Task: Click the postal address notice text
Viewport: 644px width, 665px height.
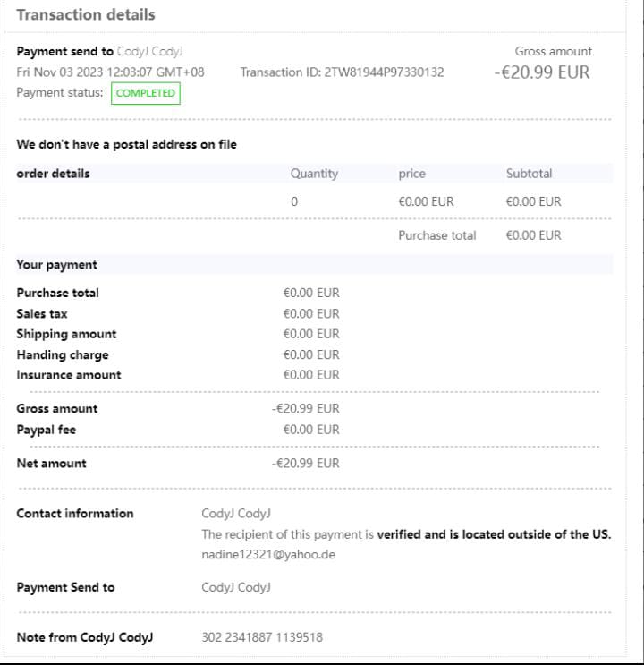Action: point(126,144)
